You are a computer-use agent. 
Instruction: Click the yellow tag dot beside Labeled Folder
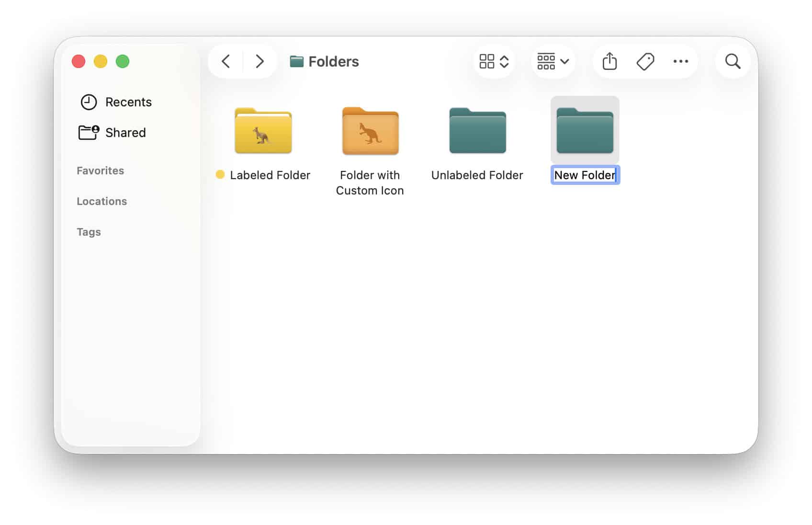coord(220,175)
